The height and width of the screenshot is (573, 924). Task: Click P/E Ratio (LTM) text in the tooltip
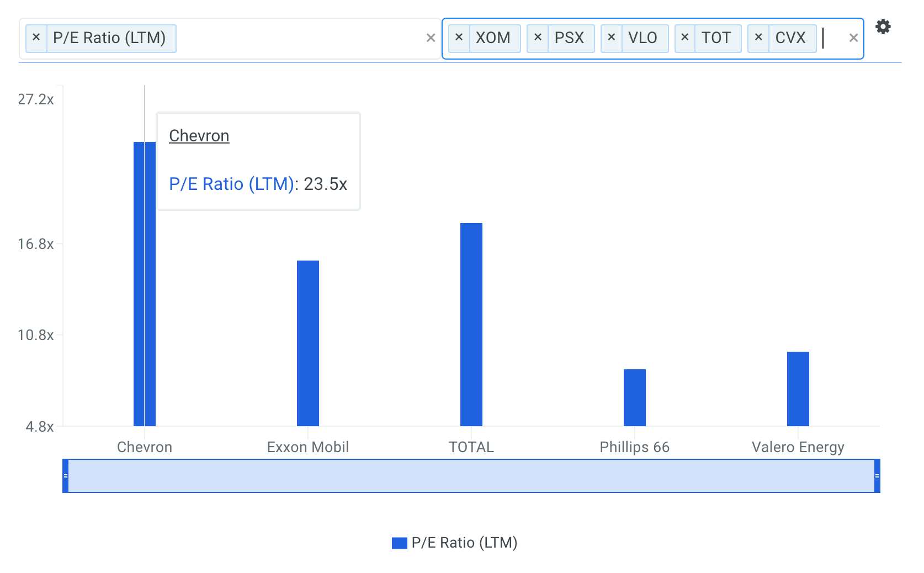click(231, 184)
